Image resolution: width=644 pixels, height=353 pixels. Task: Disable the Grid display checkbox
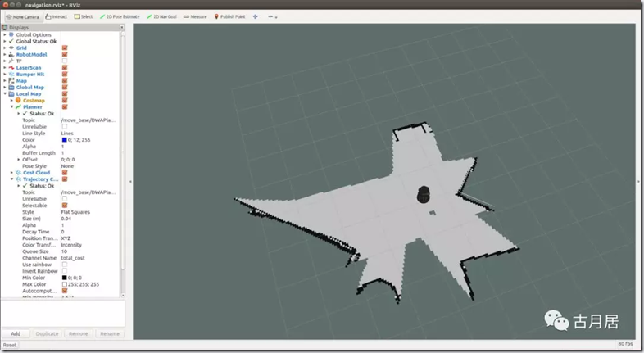pyautogui.click(x=65, y=48)
